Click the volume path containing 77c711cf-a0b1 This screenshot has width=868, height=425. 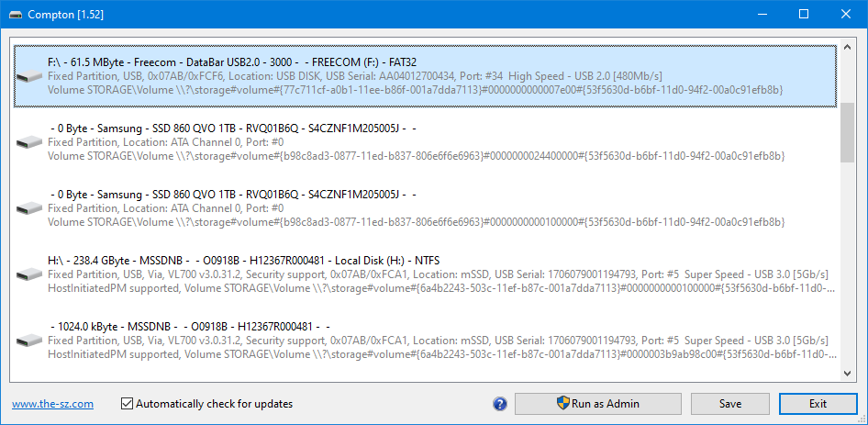click(x=415, y=89)
